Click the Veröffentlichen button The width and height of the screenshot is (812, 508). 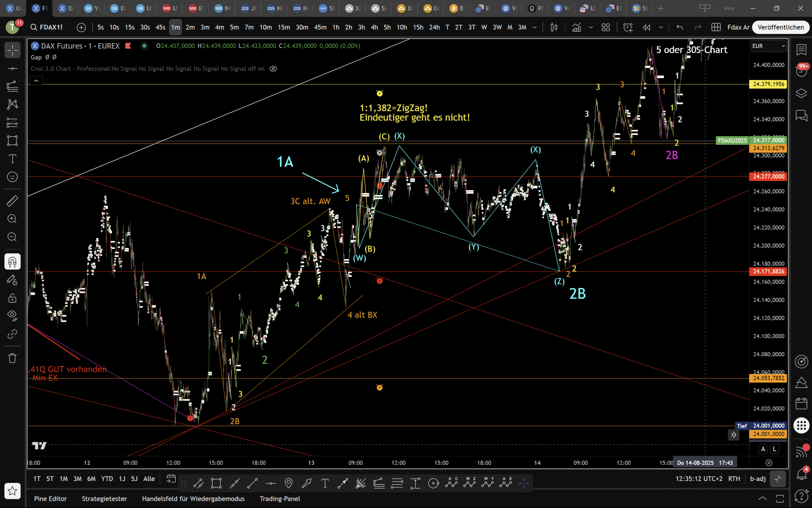(x=780, y=27)
